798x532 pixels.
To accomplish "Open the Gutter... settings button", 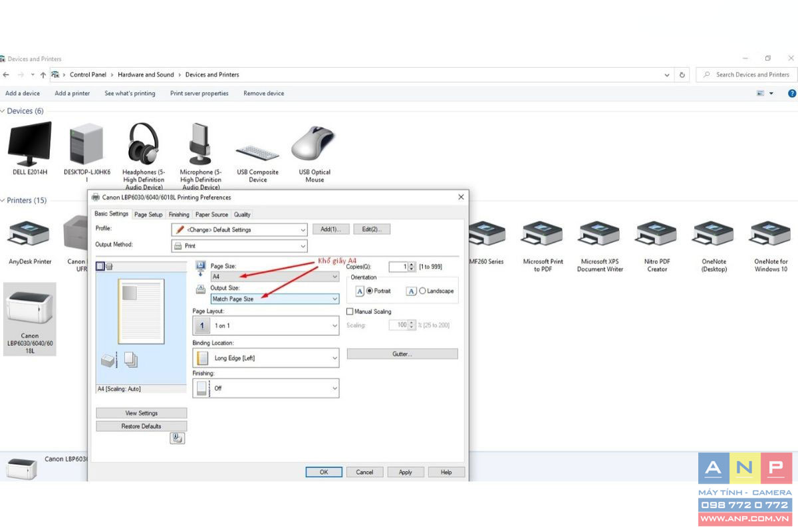I will (x=402, y=354).
